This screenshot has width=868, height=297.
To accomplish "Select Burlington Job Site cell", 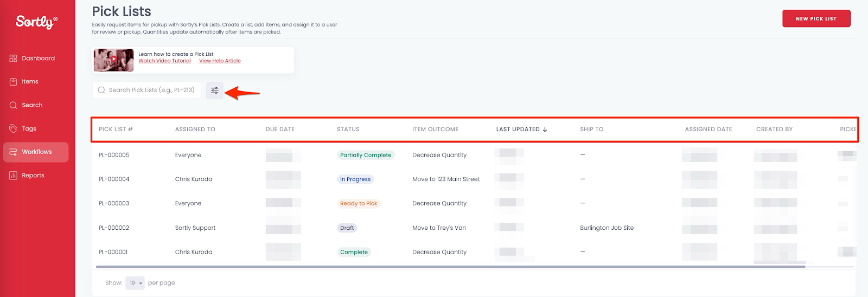I will pos(607,228).
